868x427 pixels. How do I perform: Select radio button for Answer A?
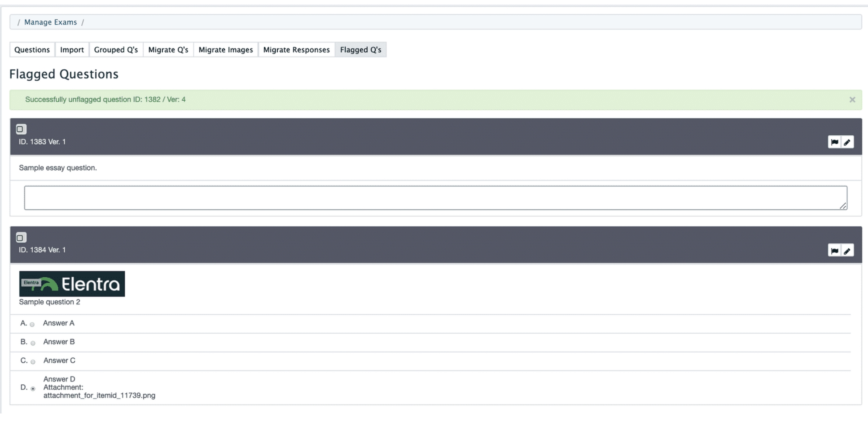coord(32,324)
